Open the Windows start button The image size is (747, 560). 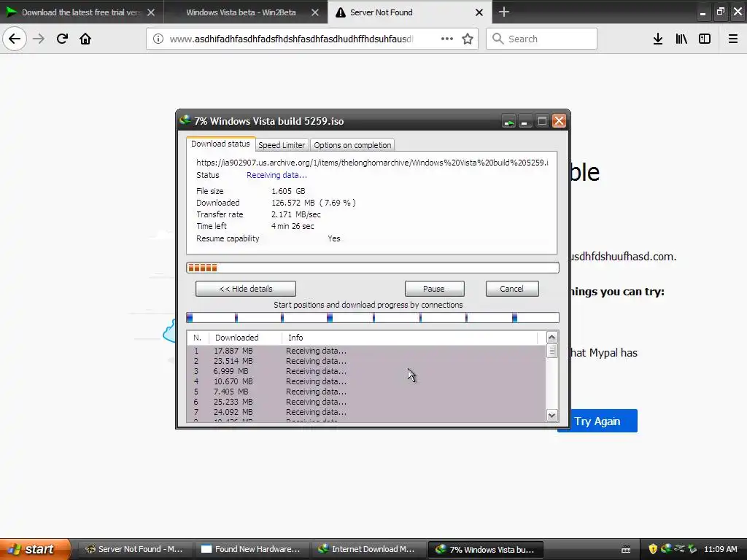tap(35, 549)
